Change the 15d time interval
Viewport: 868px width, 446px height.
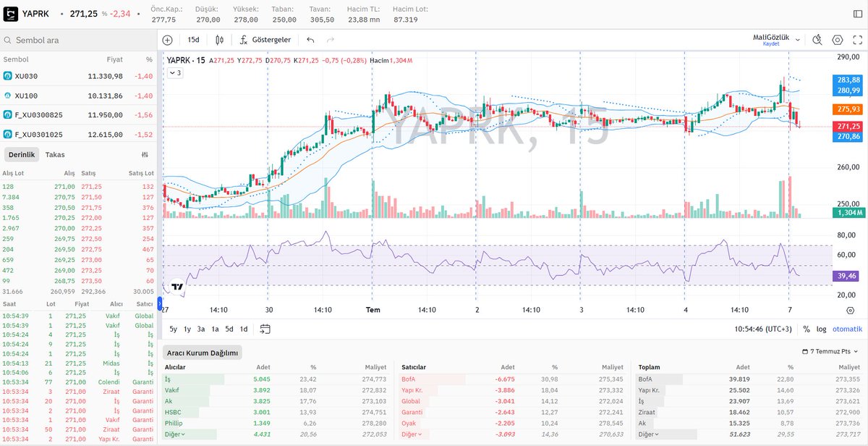pos(194,40)
